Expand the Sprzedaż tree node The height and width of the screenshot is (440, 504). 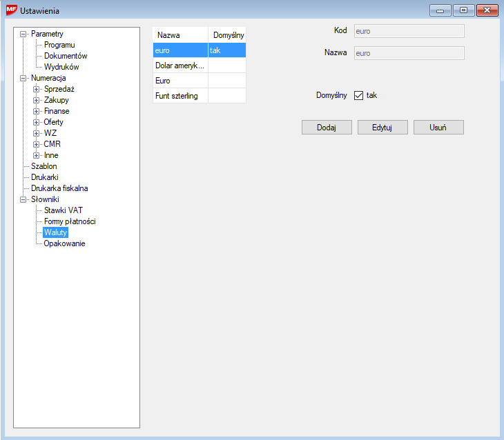[37, 89]
